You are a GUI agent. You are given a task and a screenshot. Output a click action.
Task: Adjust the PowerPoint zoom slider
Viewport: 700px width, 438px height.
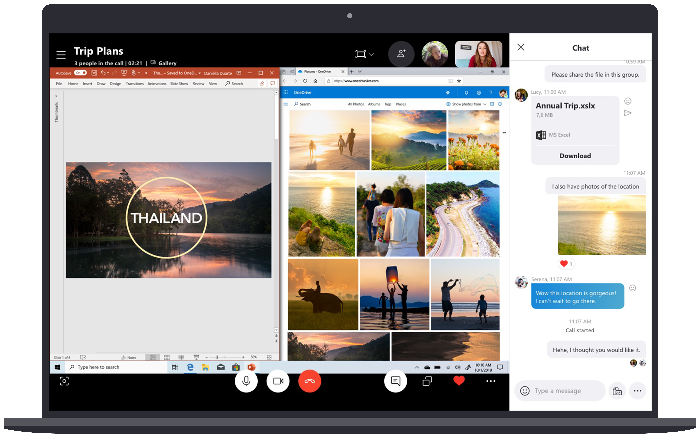[224, 357]
